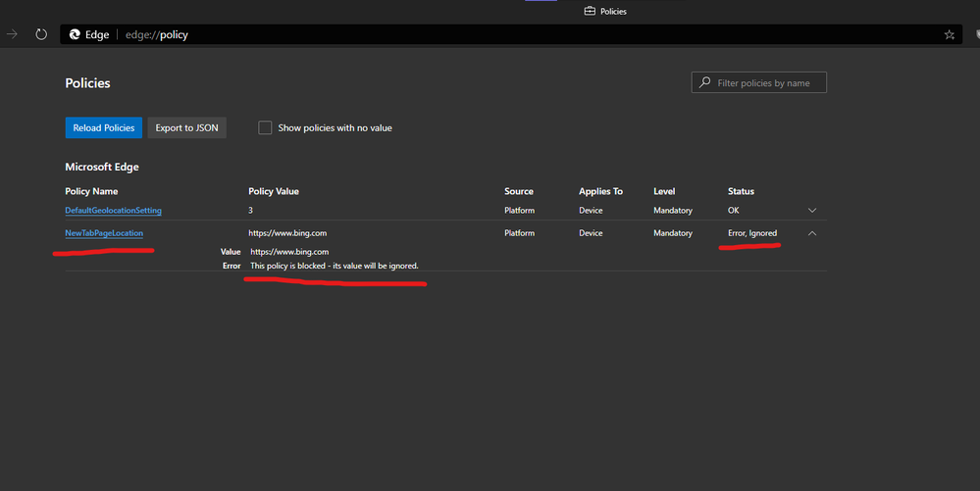Click the favorites star icon

tap(950, 35)
